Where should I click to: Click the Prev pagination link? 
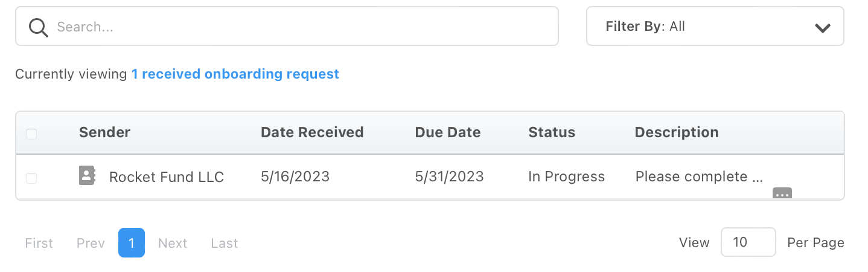[x=91, y=243]
